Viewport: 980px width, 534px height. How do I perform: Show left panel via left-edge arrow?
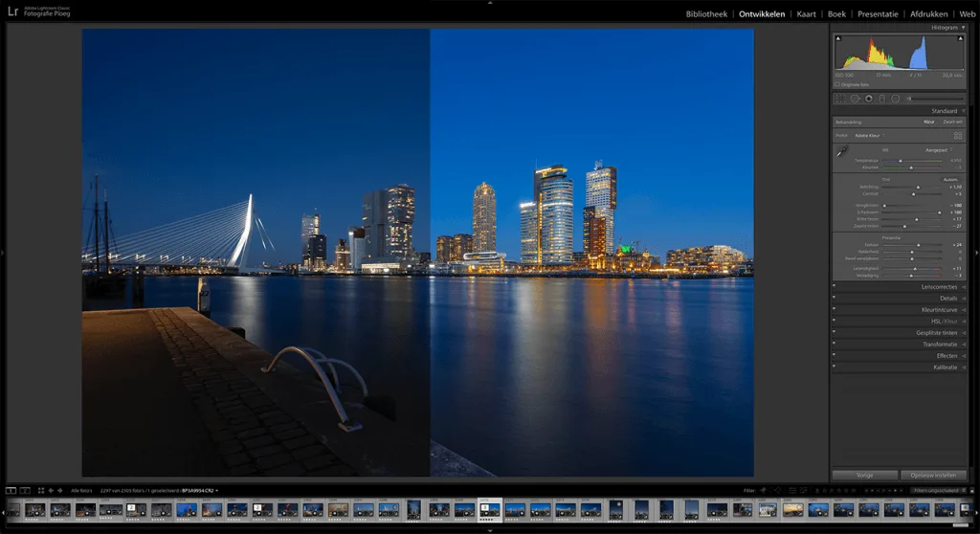point(3,253)
